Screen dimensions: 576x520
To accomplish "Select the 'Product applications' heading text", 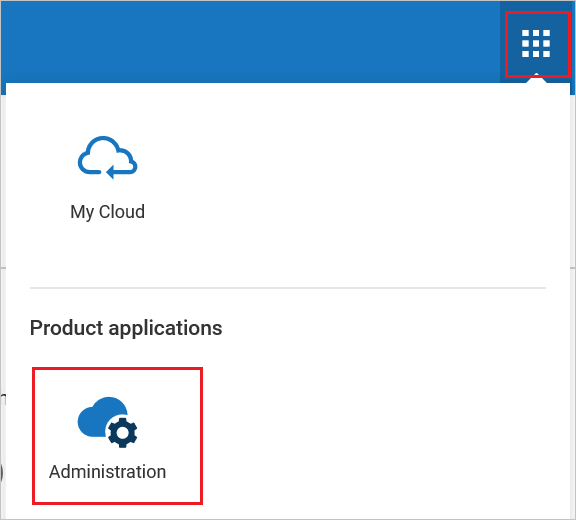I will click(126, 328).
